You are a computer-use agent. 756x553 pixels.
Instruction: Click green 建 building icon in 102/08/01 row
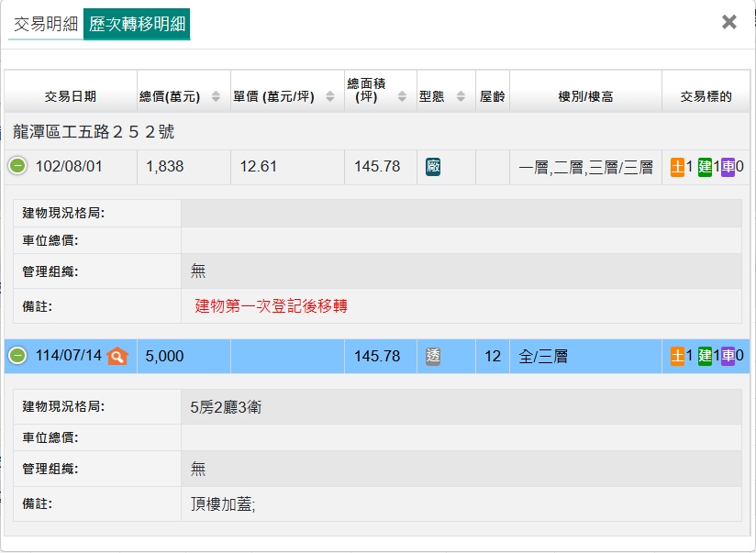705,167
